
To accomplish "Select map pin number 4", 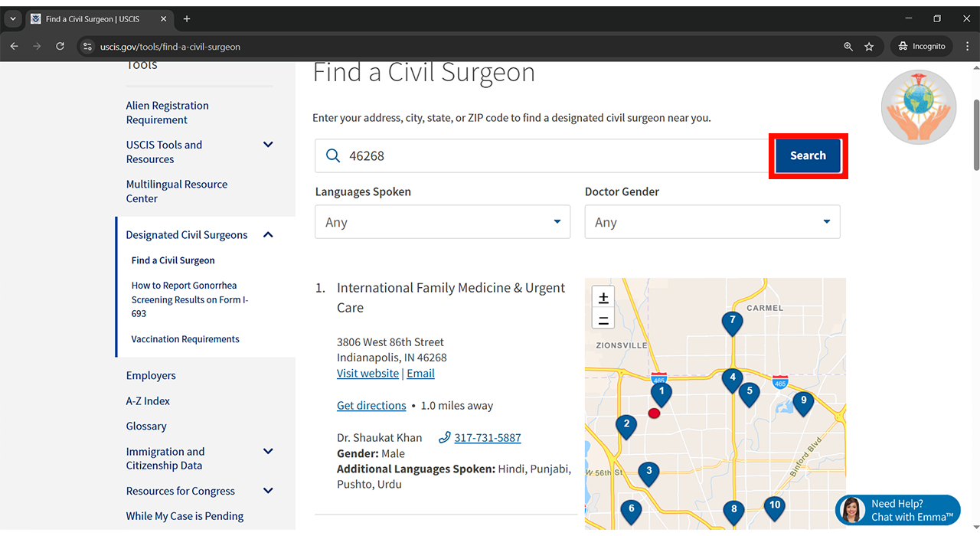I will coord(733,380).
